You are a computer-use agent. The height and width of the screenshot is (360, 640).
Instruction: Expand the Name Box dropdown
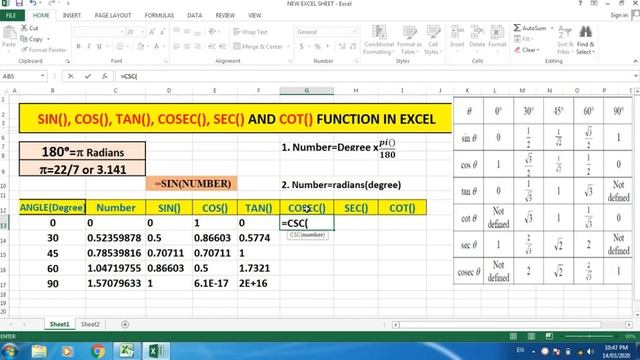[42, 76]
